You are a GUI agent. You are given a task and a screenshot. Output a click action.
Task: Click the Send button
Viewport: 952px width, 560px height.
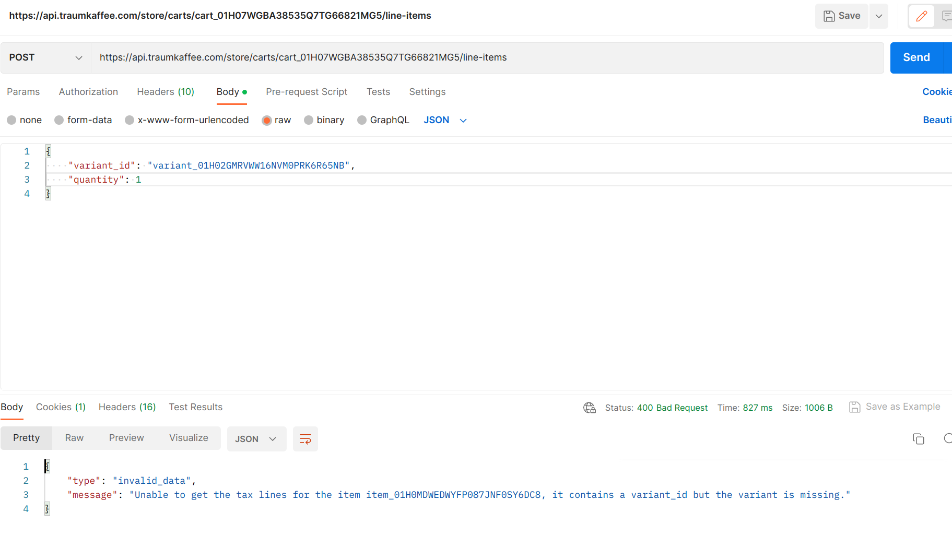(x=915, y=57)
